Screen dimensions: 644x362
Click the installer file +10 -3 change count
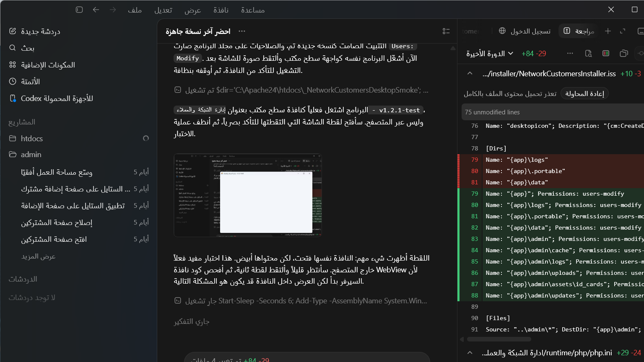[631, 74]
